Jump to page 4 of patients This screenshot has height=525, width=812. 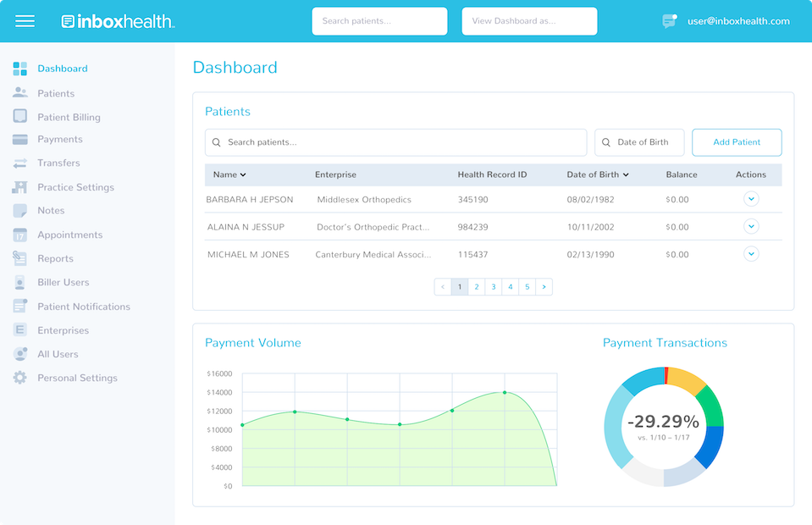511,287
